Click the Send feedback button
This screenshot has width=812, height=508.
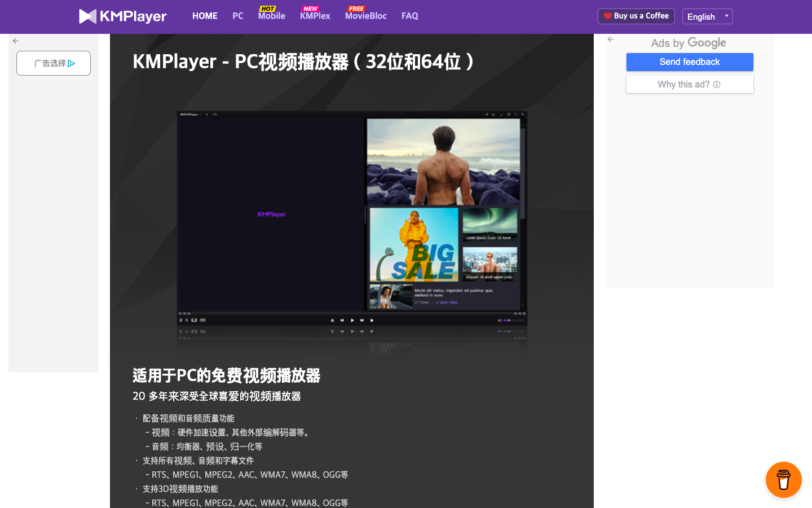(690, 62)
